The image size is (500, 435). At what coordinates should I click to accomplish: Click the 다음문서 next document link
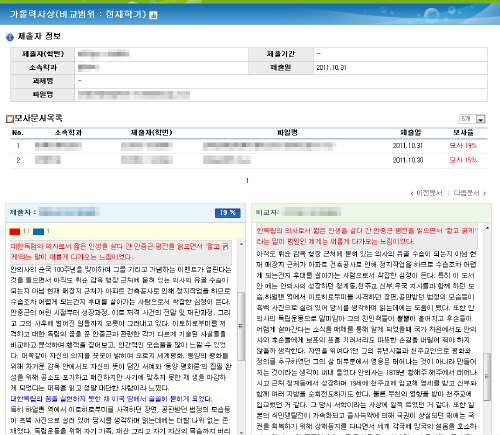click(470, 193)
